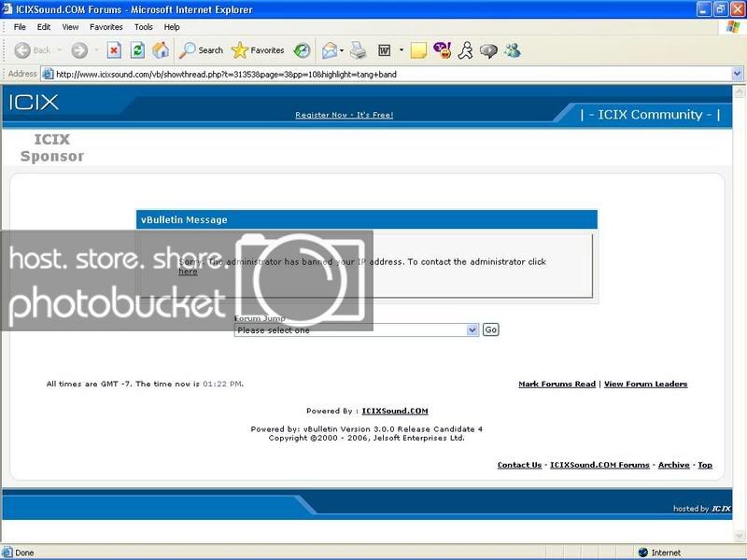
Task: Click the Back navigation arrow
Action: [x=22, y=50]
